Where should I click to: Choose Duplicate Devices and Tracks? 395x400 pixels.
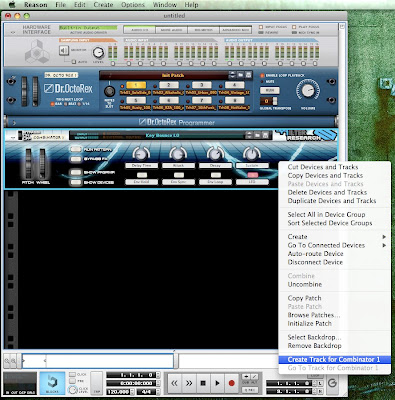(x=332, y=201)
